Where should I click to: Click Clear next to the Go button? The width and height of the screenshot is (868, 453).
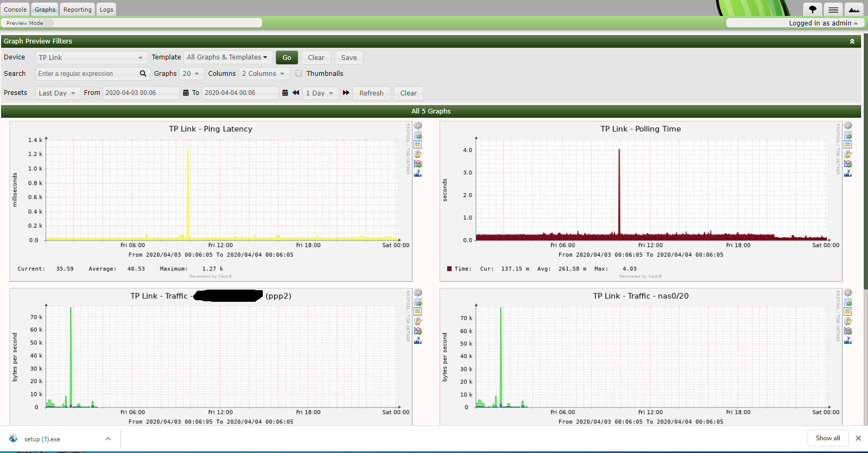(x=316, y=57)
